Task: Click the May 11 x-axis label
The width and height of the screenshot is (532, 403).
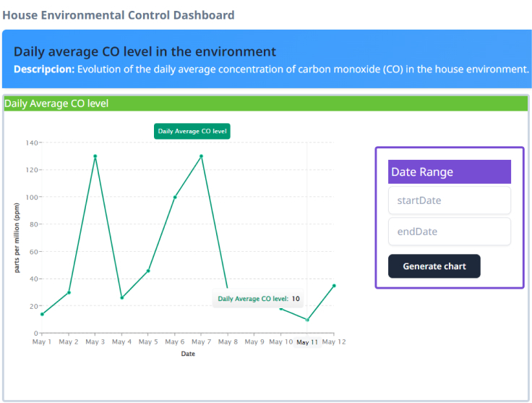Action: click(307, 342)
